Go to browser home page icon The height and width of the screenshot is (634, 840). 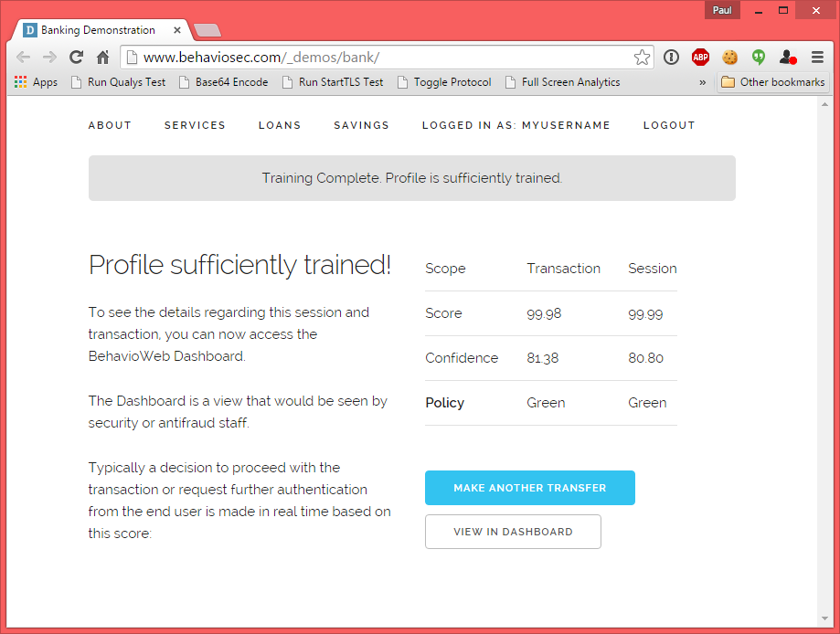(102, 58)
